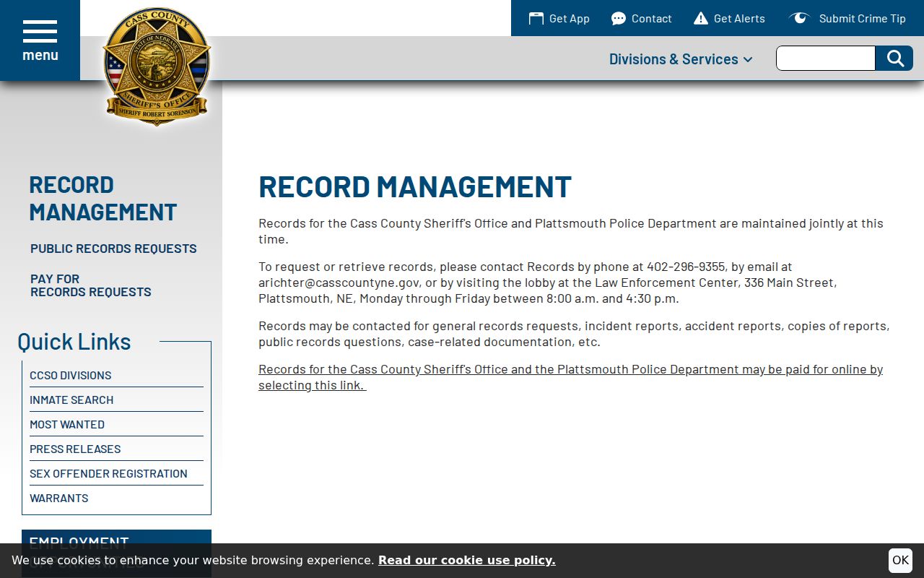Open the Get App link text
Viewport: 924px width, 578px height.
click(x=570, y=19)
